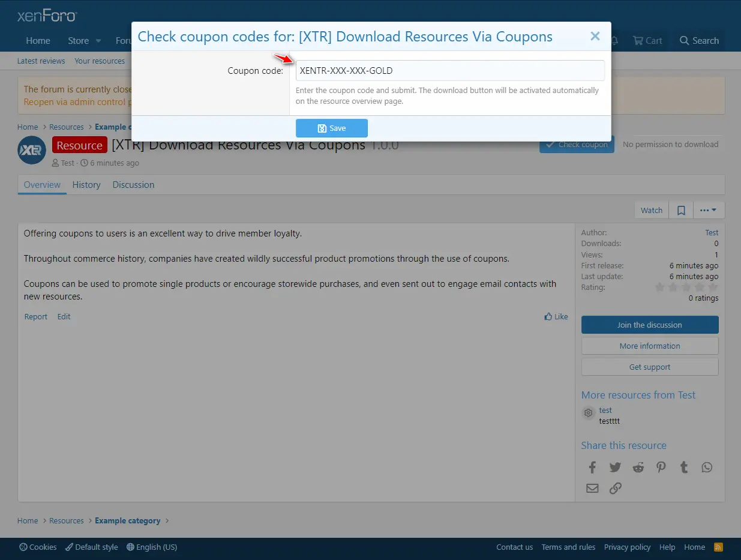Open the Default style chooser
The width and height of the screenshot is (741, 560).
click(x=92, y=547)
